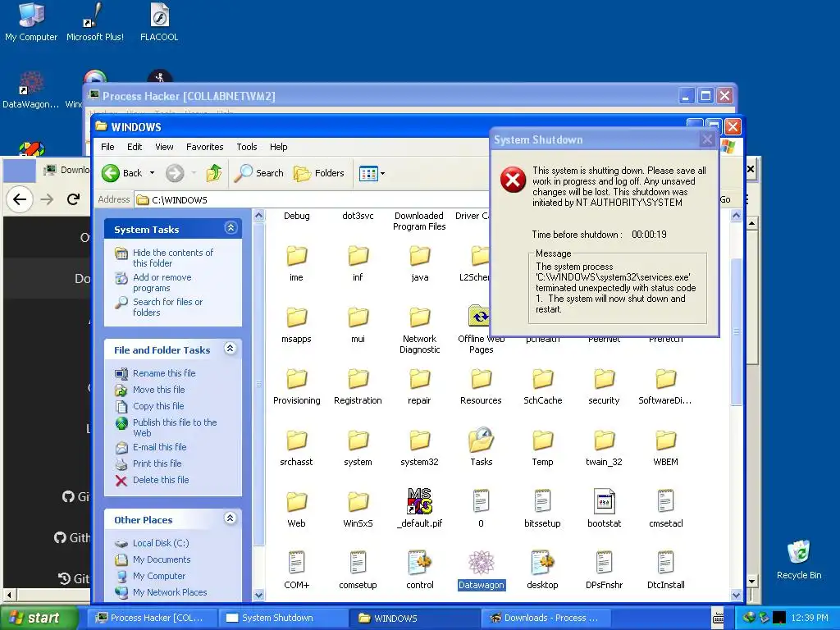Select the _default.pif MS-DOS icon

[x=419, y=501]
